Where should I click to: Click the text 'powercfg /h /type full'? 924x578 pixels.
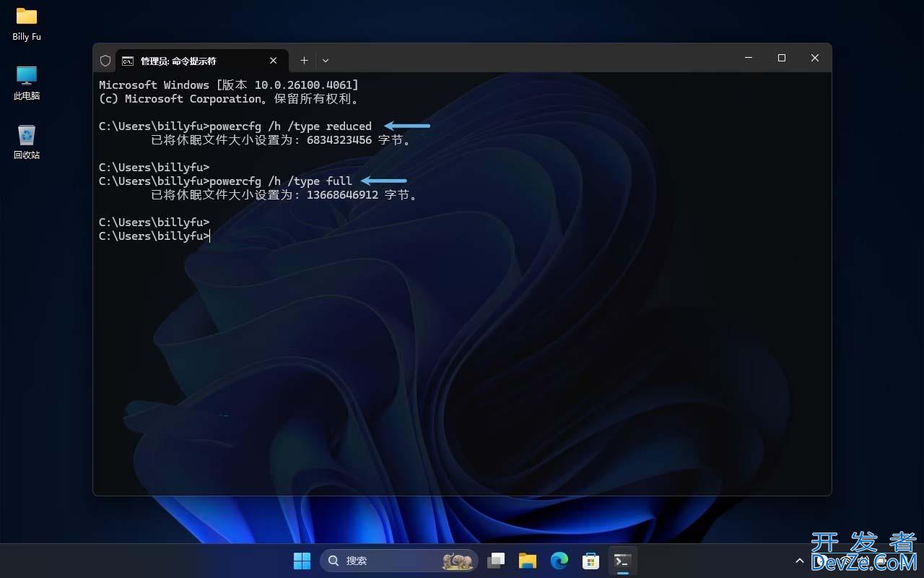281,181
